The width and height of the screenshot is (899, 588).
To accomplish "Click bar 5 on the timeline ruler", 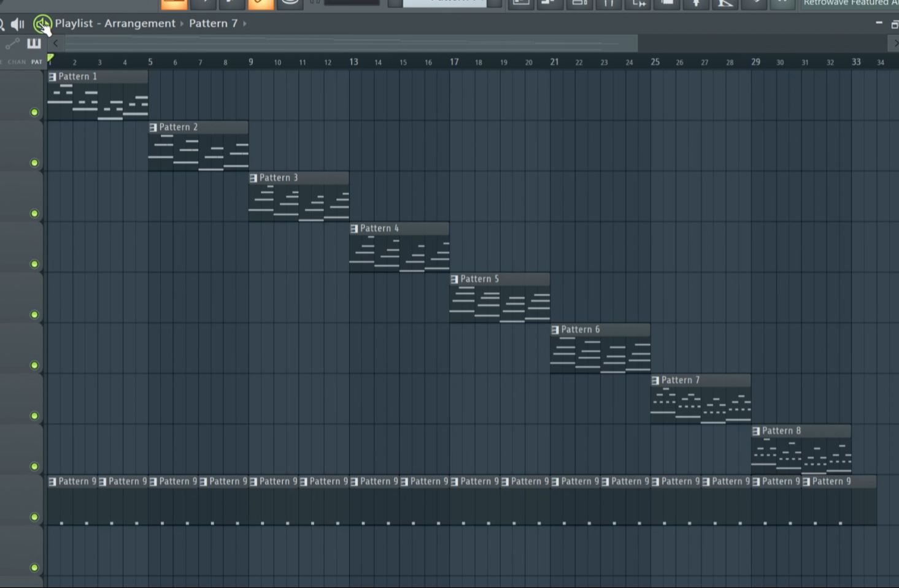I will (150, 62).
